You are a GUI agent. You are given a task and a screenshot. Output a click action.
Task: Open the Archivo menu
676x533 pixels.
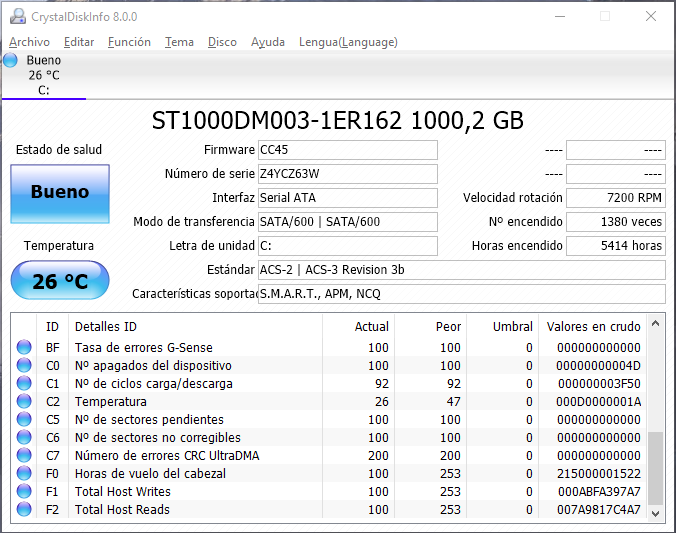point(29,42)
